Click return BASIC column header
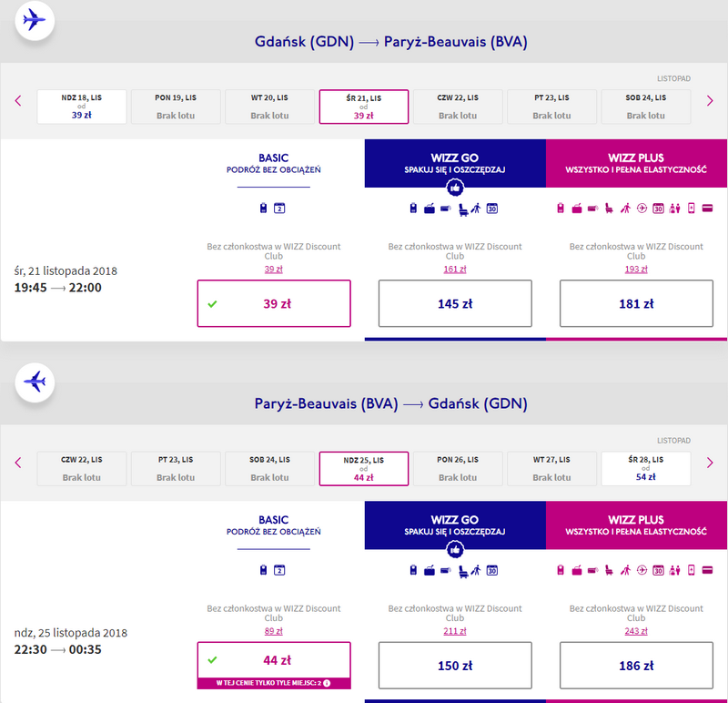The height and width of the screenshot is (703, 728). point(274,525)
